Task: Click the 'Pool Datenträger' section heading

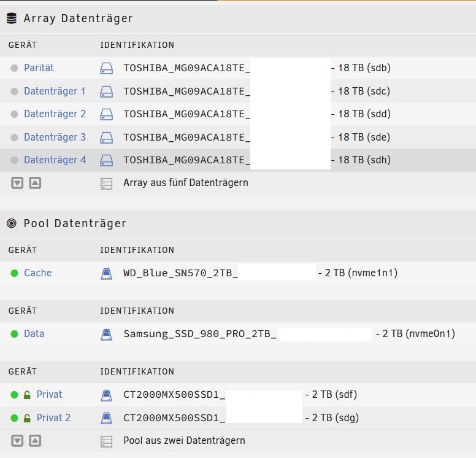Action: click(75, 223)
